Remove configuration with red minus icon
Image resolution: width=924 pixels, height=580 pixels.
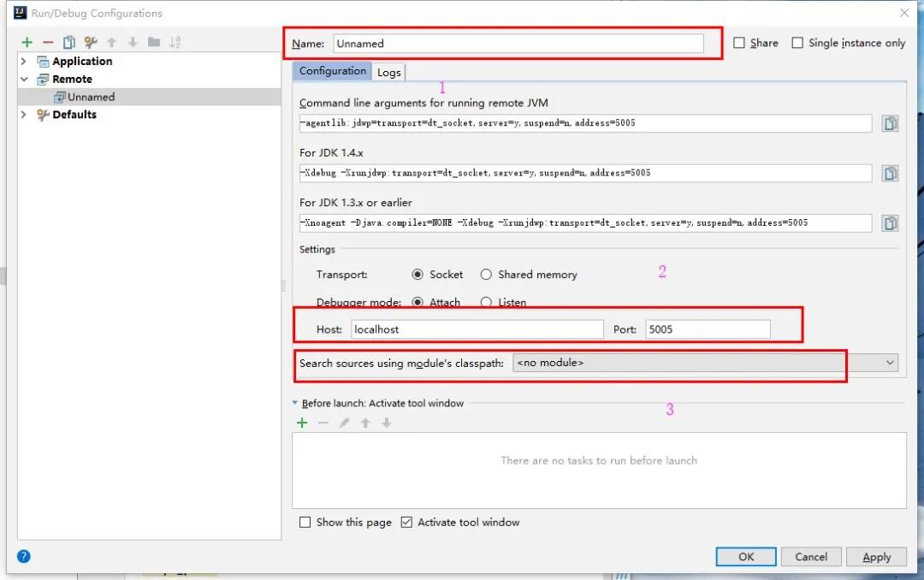pos(48,43)
